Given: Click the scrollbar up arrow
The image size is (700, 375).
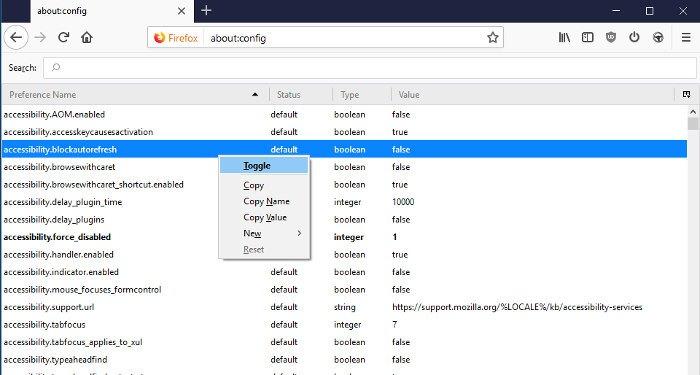Looking at the screenshot, I should point(693,112).
